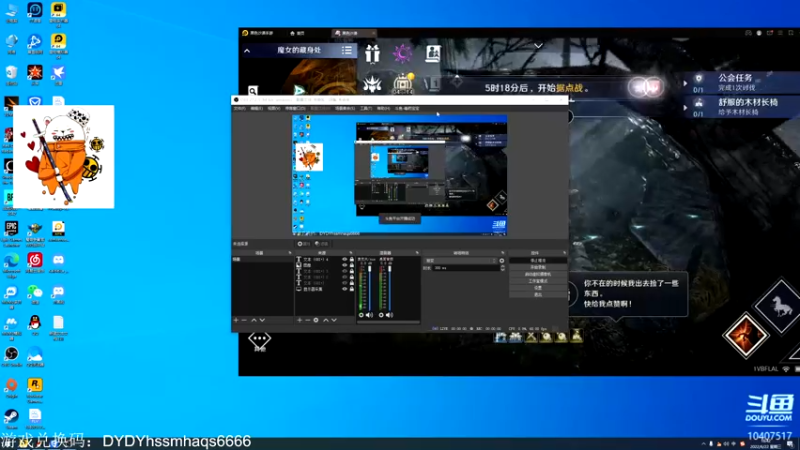800x450 pixels.
Task: Move selected source down in Sources toolbar
Action: [334, 320]
